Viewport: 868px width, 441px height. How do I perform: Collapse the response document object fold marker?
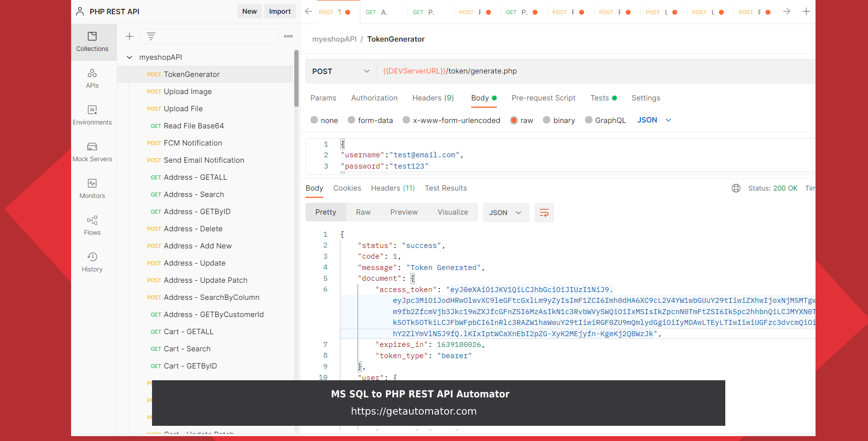413,278
